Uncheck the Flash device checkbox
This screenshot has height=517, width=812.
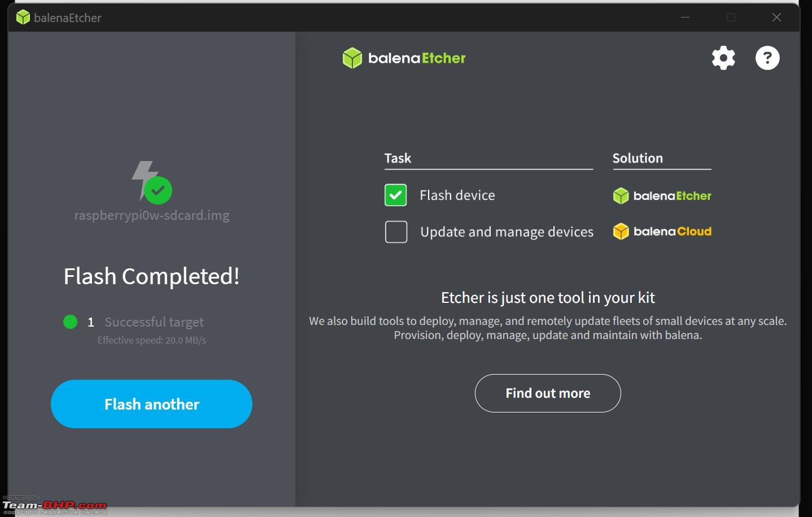[395, 195]
